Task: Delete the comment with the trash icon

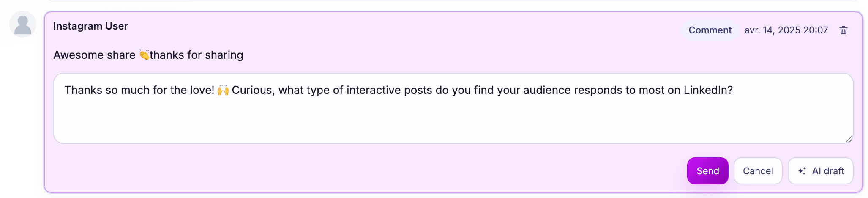Action: coord(843,30)
